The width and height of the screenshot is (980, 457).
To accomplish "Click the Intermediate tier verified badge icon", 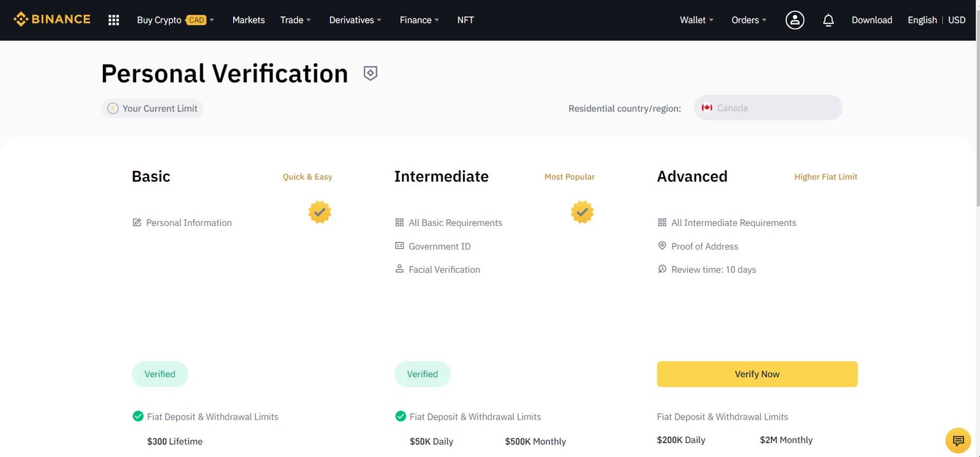I will click(582, 212).
